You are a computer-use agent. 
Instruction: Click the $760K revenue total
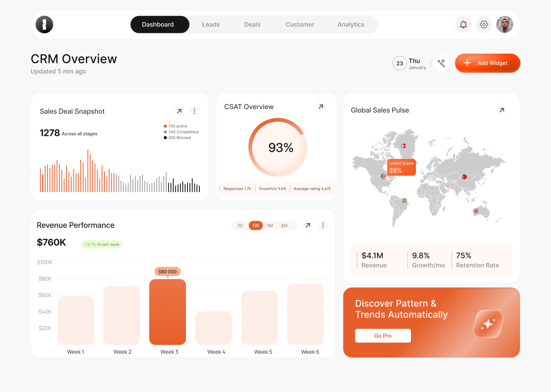[51, 242]
